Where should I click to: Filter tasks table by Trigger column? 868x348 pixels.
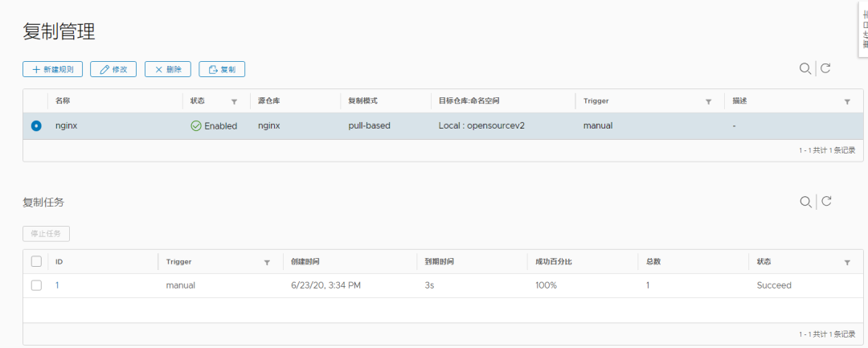click(267, 262)
